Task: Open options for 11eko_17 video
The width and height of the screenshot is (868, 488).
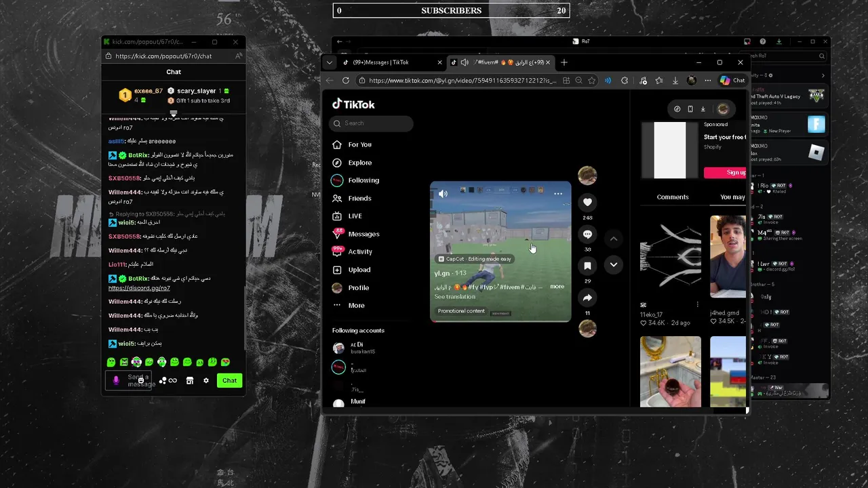Action: coord(697,305)
